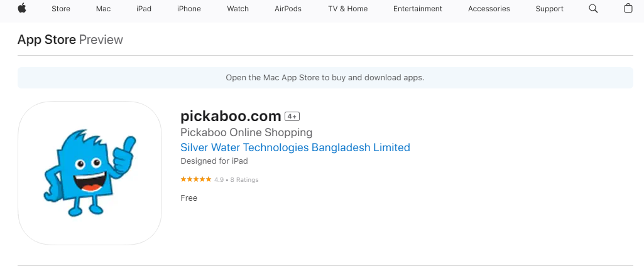Open the Mac menu item

pos(103,9)
